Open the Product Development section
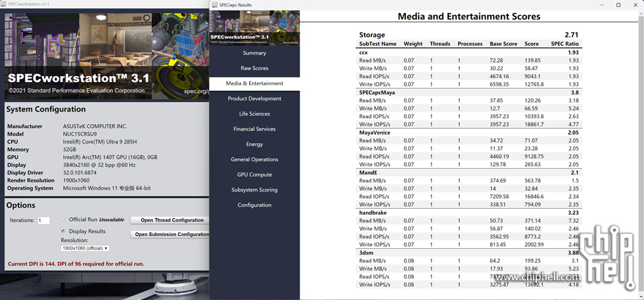The width and height of the screenshot is (644, 300). (254, 98)
